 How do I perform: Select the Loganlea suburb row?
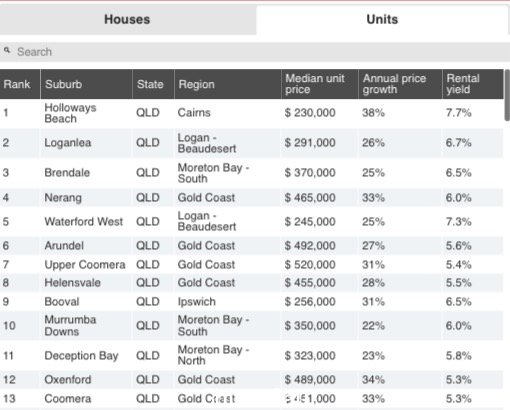pos(252,143)
